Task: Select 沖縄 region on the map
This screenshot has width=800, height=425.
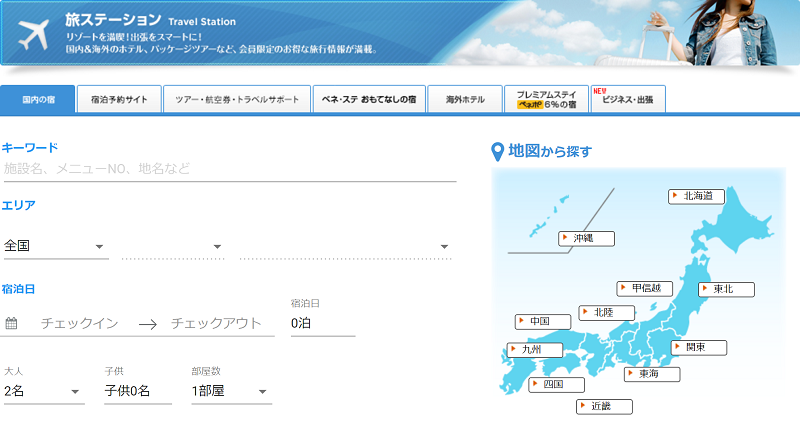Action: (586, 238)
